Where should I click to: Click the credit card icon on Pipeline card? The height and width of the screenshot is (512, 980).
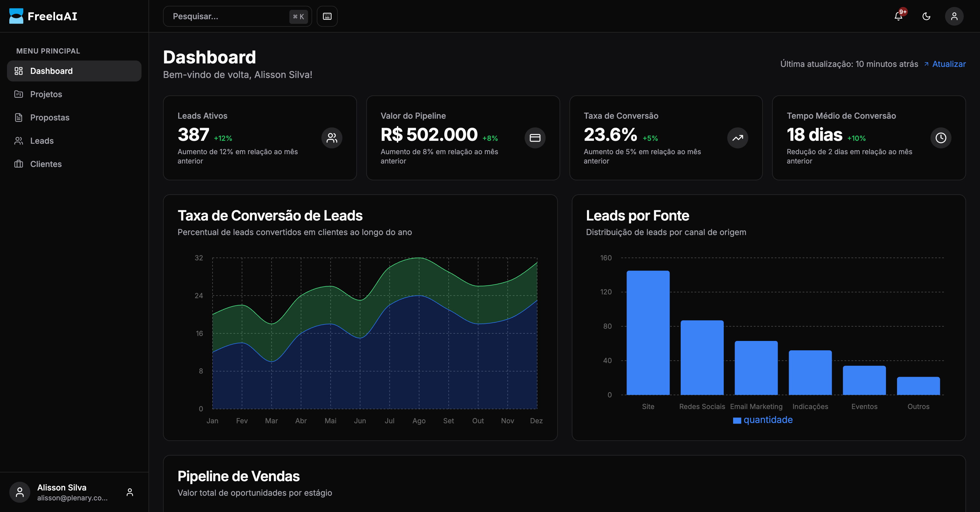pos(535,138)
